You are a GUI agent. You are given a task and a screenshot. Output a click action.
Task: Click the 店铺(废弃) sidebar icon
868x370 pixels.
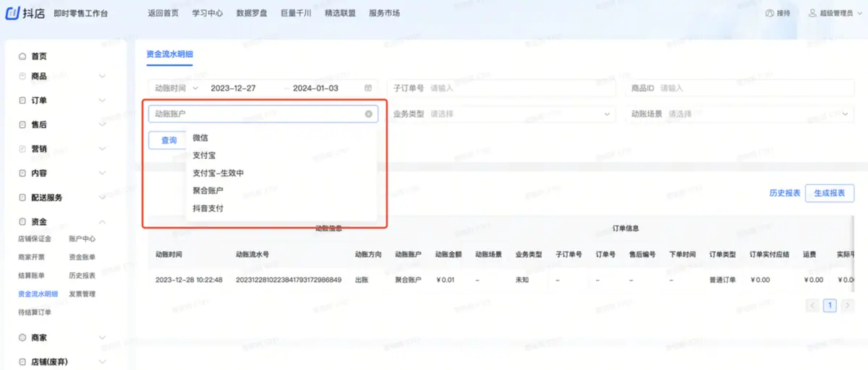[22, 361]
